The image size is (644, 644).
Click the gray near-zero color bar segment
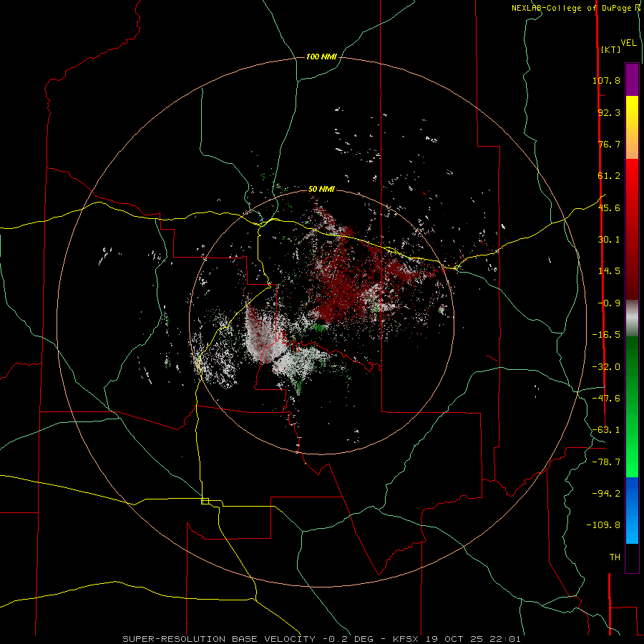(x=632, y=318)
